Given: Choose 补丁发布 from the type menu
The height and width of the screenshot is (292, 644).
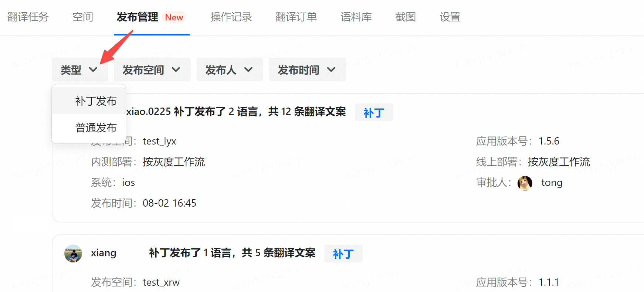Looking at the screenshot, I should [x=96, y=101].
